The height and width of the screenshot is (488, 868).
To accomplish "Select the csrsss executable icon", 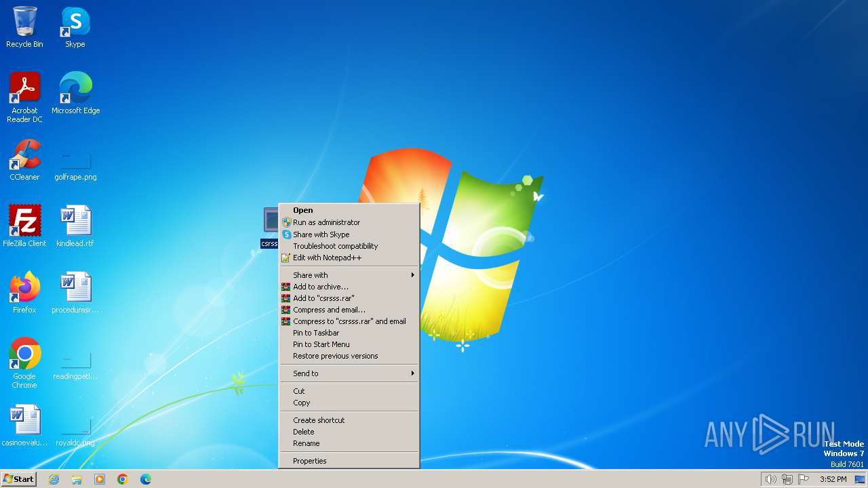I will 270,227.
